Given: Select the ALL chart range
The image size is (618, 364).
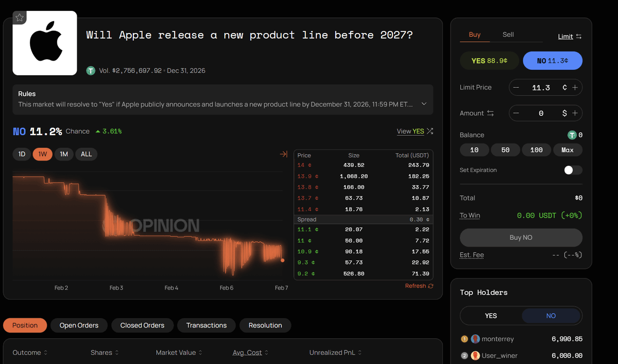Looking at the screenshot, I should [x=87, y=154].
